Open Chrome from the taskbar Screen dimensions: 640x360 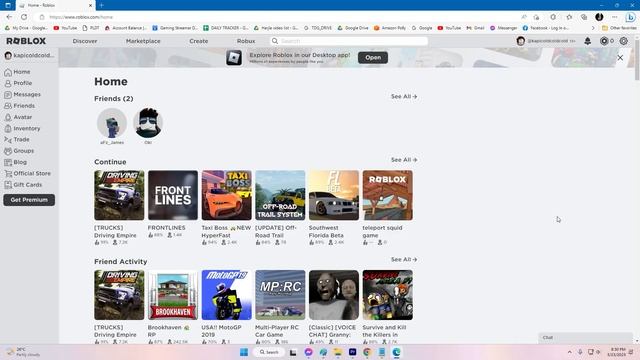click(x=367, y=352)
